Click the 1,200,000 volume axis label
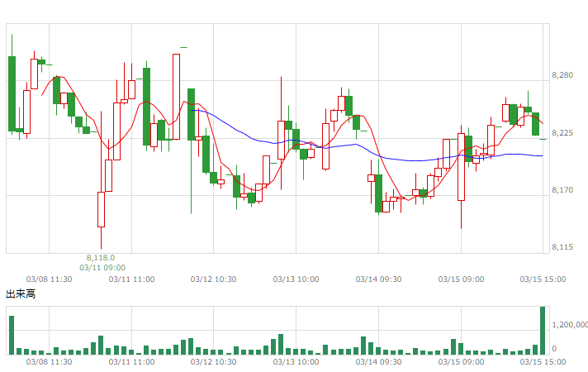The image size is (588, 372). pyautogui.click(x=570, y=325)
